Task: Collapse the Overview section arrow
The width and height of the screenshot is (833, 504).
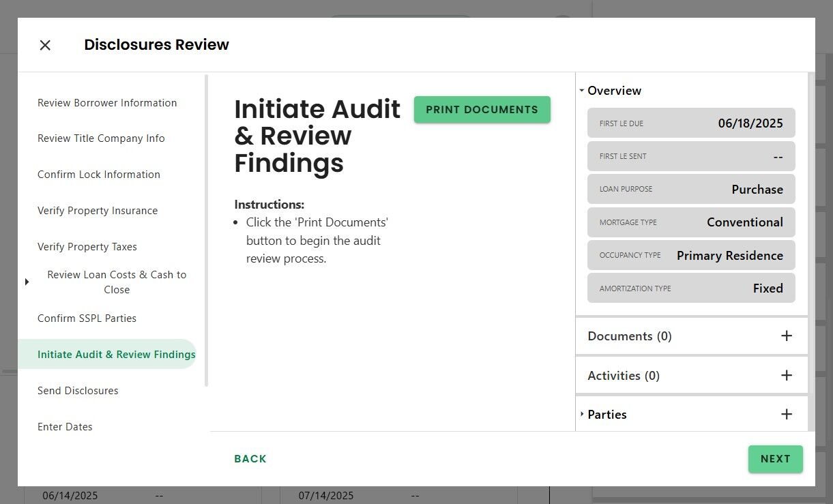Action: [581, 91]
